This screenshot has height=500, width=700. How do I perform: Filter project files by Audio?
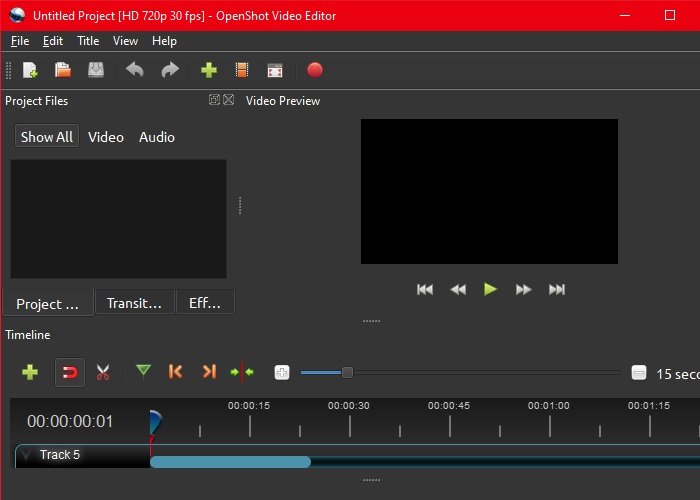pos(157,137)
